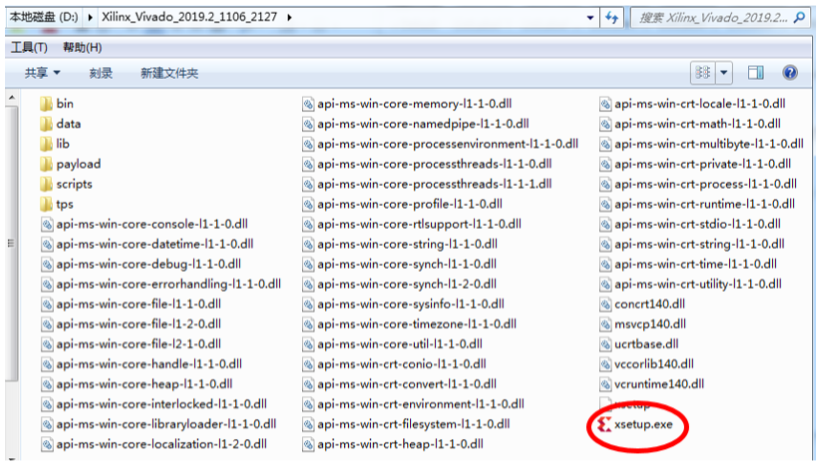Open the view options dropdown arrow
Viewport: 822px width, 467px height.
723,72
